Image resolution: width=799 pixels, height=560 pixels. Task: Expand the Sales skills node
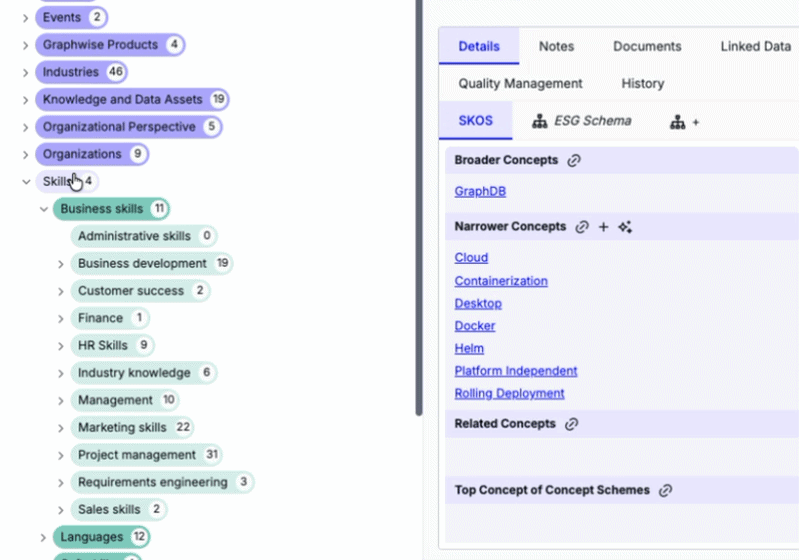tap(61, 510)
